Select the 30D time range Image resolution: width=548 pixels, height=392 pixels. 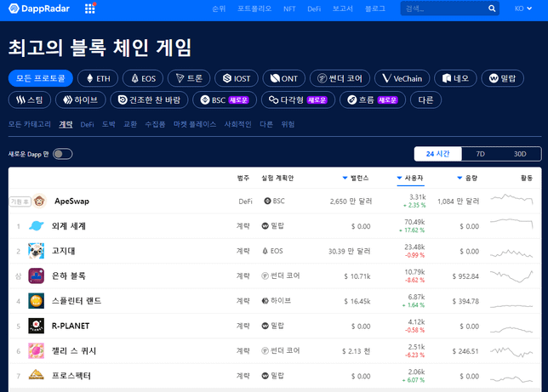[520, 154]
